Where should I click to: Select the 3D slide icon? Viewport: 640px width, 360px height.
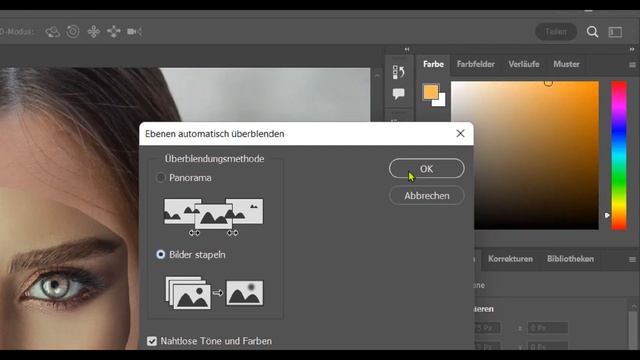point(114,31)
